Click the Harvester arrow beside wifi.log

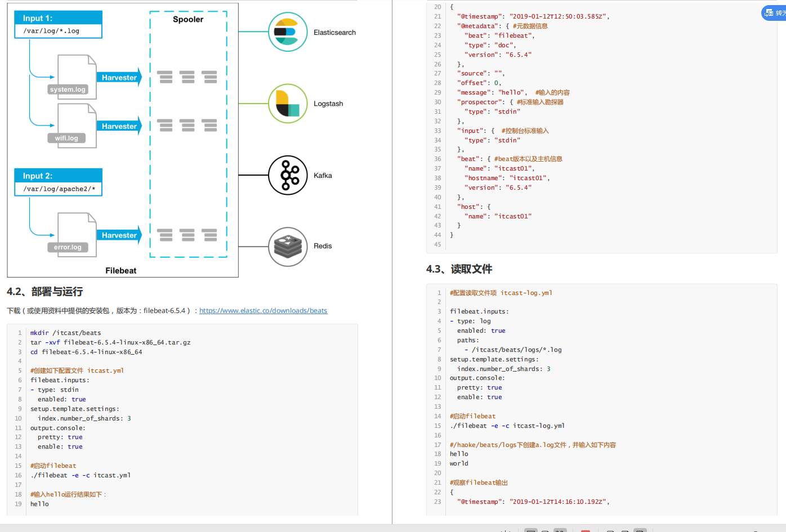tap(119, 126)
